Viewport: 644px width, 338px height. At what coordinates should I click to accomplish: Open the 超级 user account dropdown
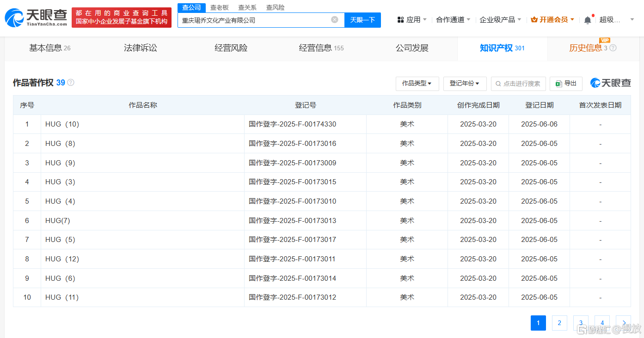[x=617, y=20]
